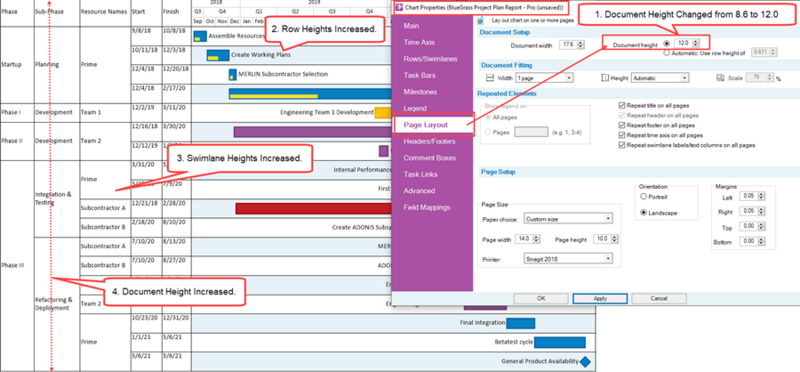Click the Scale icon
The image size is (800, 372).
(x=720, y=78)
